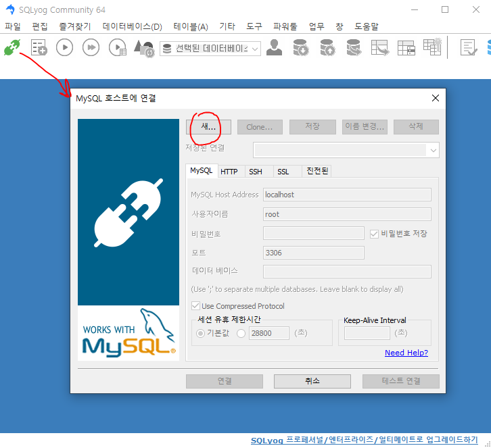491x448 pixels.
Task: Click the 이름 변경... rename button
Action: coord(365,127)
